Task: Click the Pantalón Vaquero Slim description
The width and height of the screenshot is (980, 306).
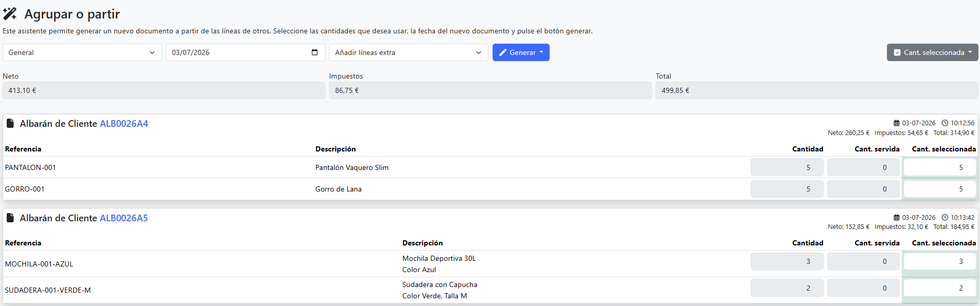Action: pyautogui.click(x=352, y=167)
